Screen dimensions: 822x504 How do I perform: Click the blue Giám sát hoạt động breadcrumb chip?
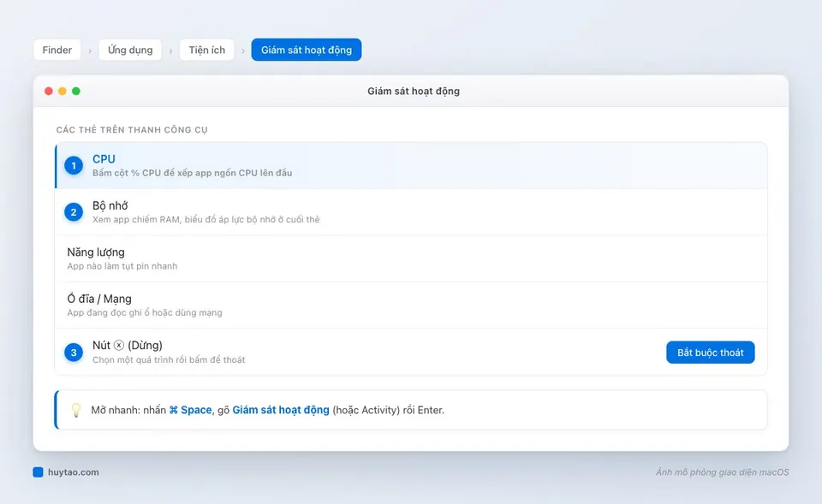(x=307, y=50)
